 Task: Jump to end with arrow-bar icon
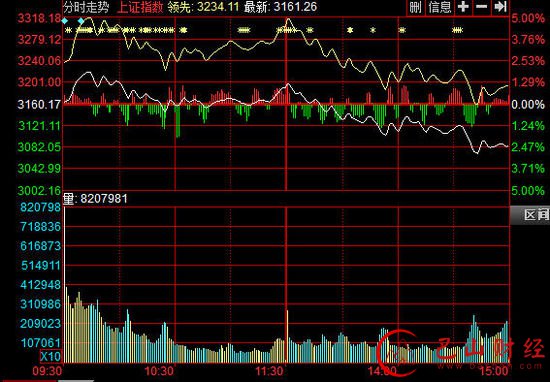pos(500,7)
